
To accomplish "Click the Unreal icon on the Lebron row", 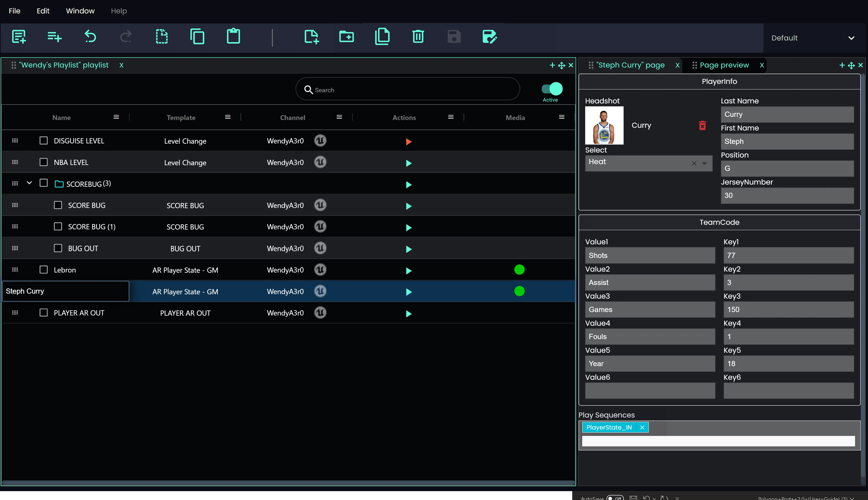I will pyautogui.click(x=320, y=270).
